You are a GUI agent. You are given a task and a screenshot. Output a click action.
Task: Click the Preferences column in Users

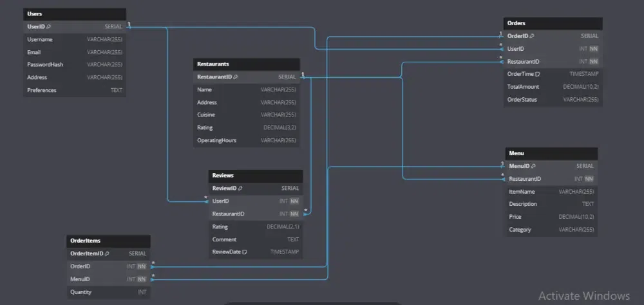pyautogui.click(x=75, y=90)
